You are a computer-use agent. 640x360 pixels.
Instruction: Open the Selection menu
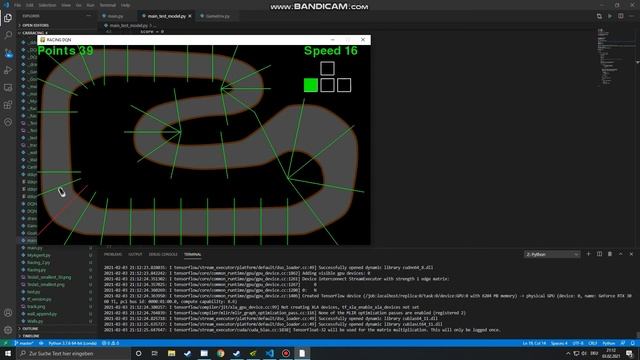[x=47, y=5]
